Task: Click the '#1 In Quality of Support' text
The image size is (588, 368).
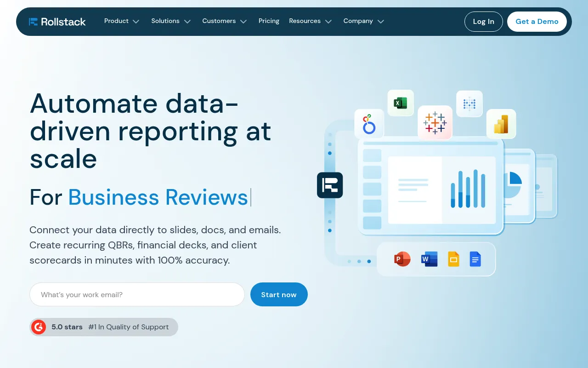Action: [129, 327]
